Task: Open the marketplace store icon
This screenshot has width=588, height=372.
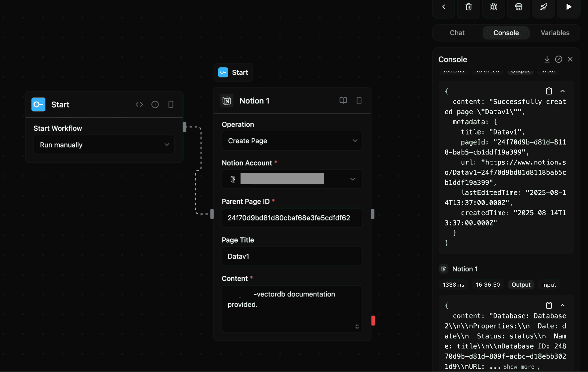Action: point(518,7)
